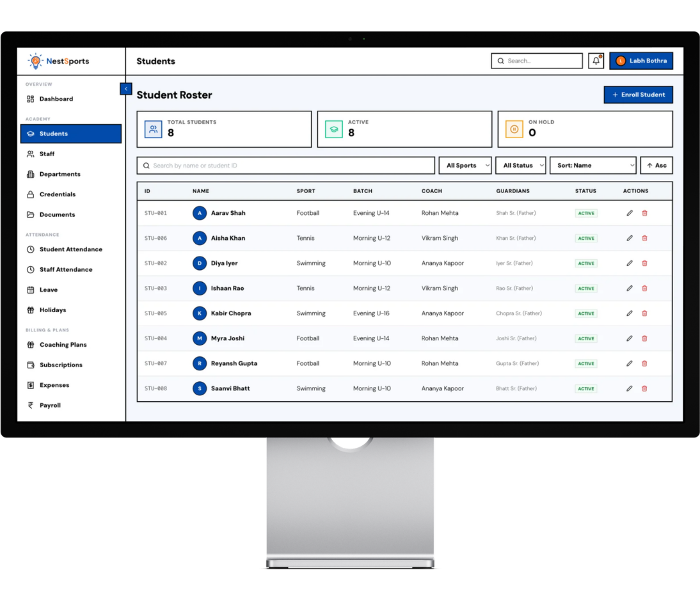Click the On Hold pause icon
The width and height of the screenshot is (700, 600).
[514, 129]
